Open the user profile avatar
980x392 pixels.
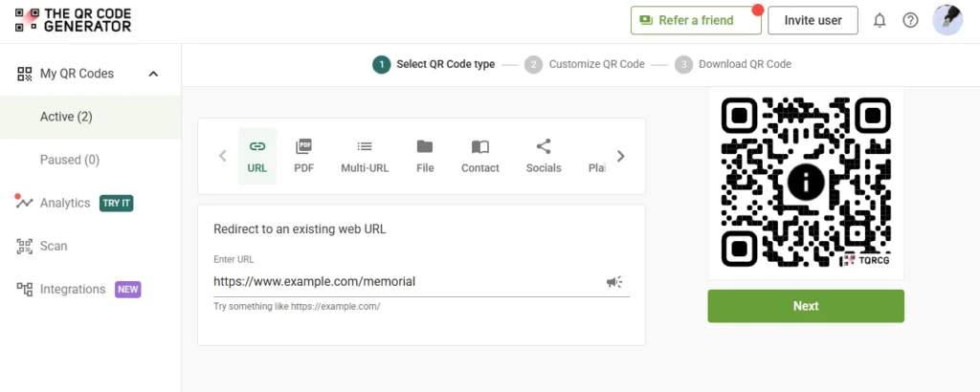[x=947, y=20]
